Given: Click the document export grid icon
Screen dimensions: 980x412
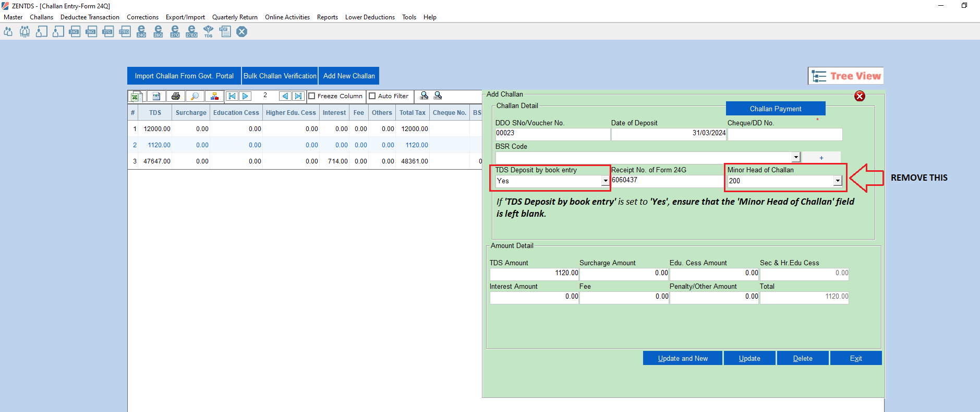Looking at the screenshot, I should pos(156,96).
